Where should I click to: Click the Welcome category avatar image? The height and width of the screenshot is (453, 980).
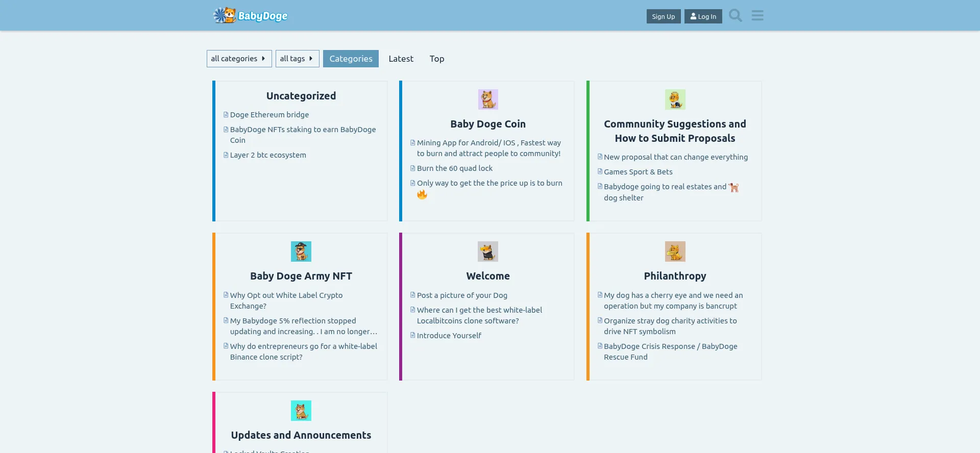coord(488,251)
